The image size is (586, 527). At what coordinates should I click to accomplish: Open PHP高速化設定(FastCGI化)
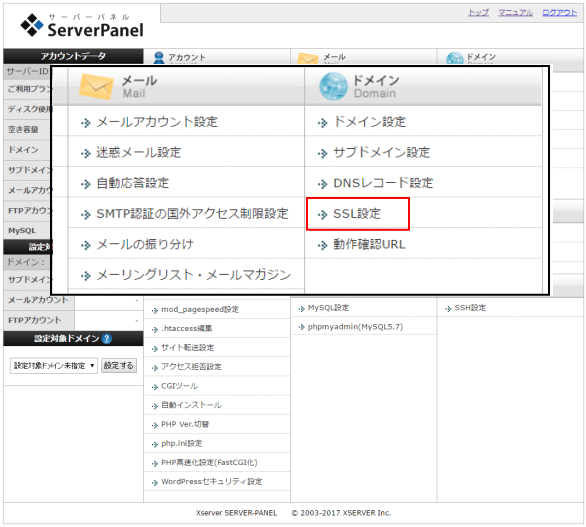pyautogui.click(x=209, y=462)
